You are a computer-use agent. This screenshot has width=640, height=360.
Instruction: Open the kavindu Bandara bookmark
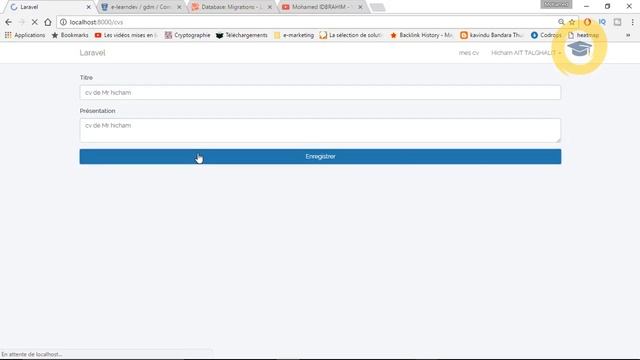coord(491,35)
